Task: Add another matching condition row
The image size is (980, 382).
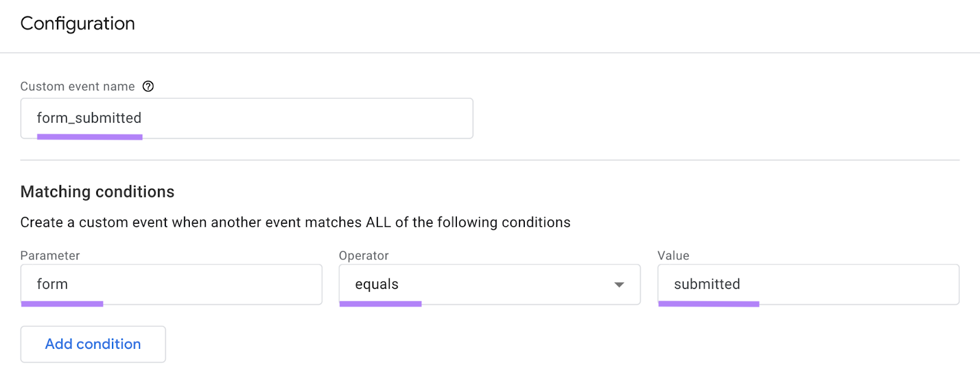Action: coord(92,344)
